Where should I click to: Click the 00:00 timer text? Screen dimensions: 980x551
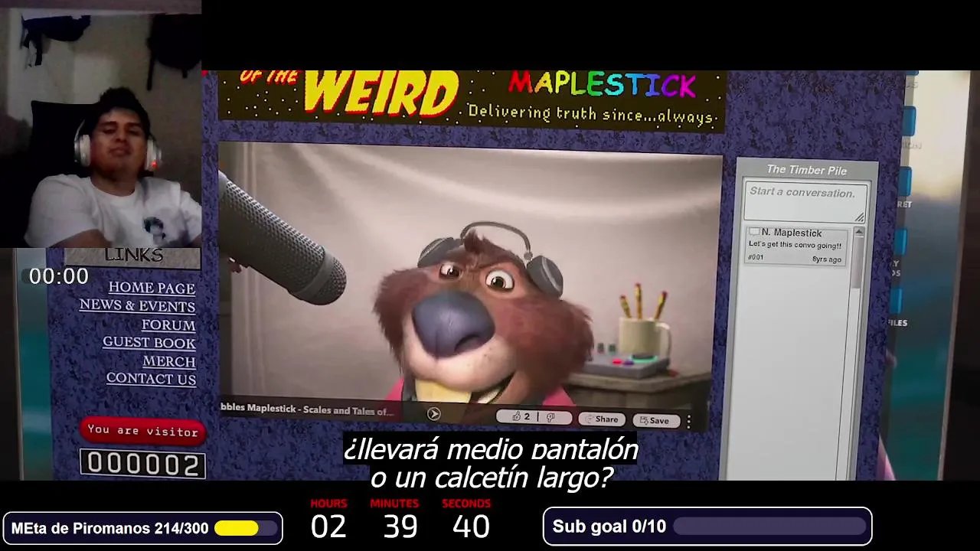tap(59, 276)
